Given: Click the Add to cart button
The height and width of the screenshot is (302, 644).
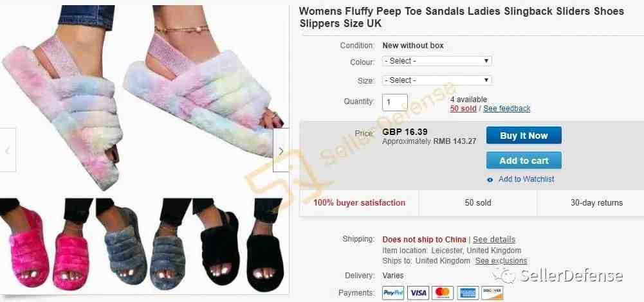Looking at the screenshot, I should (524, 161).
